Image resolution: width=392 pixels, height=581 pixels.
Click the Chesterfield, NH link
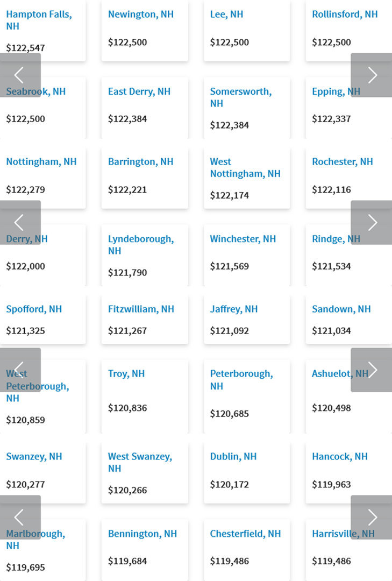245,534
